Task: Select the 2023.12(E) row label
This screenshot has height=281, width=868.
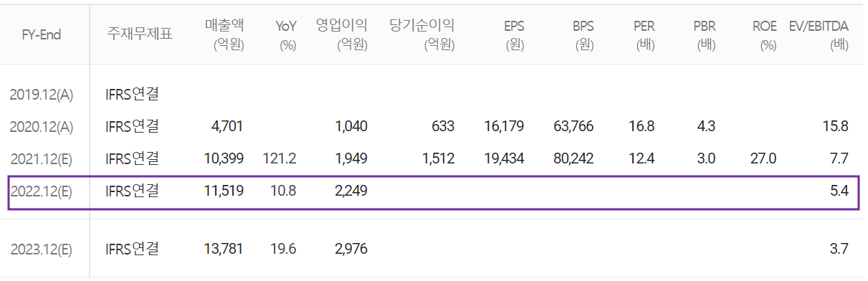Action: pos(41,249)
